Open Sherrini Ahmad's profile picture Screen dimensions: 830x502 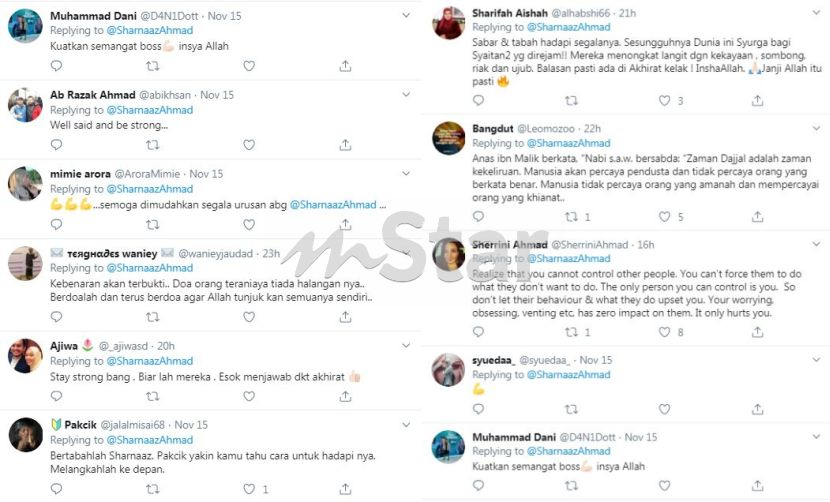(448, 255)
